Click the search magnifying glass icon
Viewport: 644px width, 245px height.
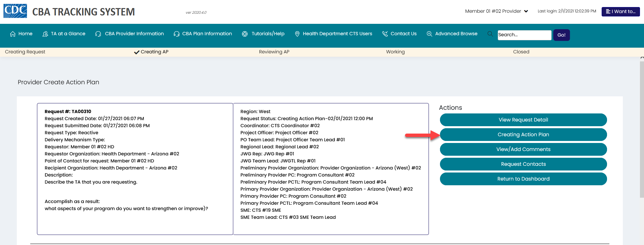tap(490, 34)
